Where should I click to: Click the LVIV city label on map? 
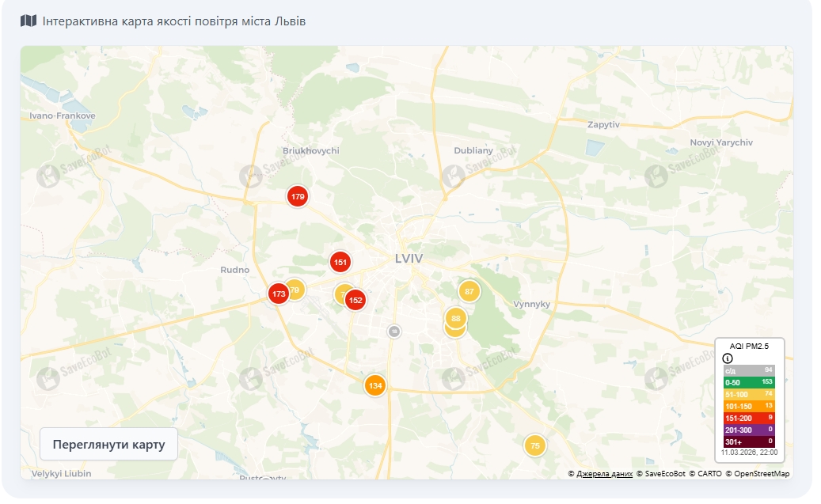pos(409,259)
